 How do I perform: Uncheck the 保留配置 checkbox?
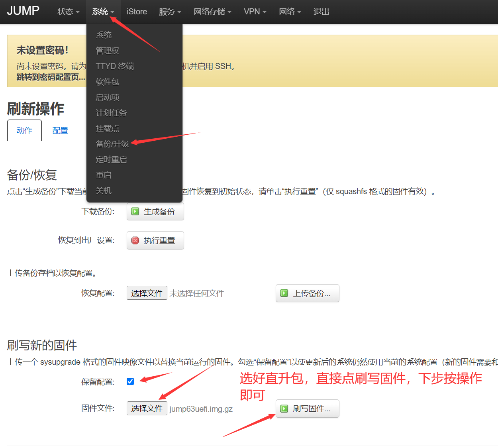coord(130,381)
